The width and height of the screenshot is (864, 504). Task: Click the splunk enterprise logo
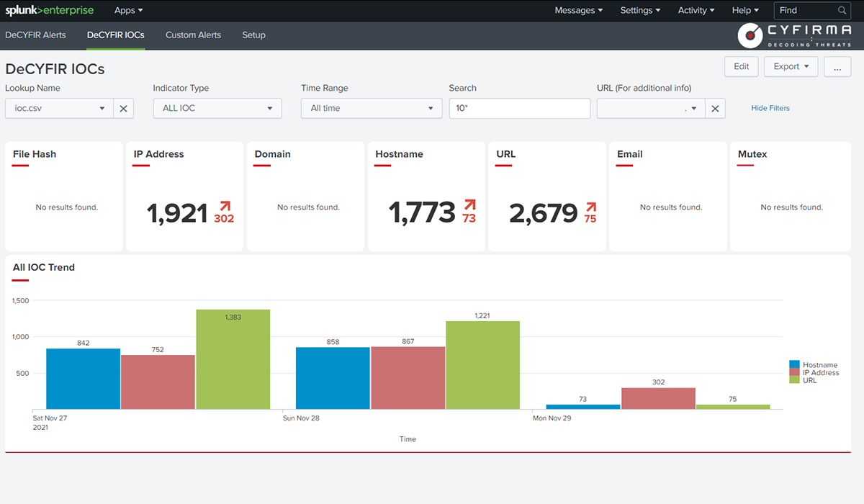click(49, 10)
